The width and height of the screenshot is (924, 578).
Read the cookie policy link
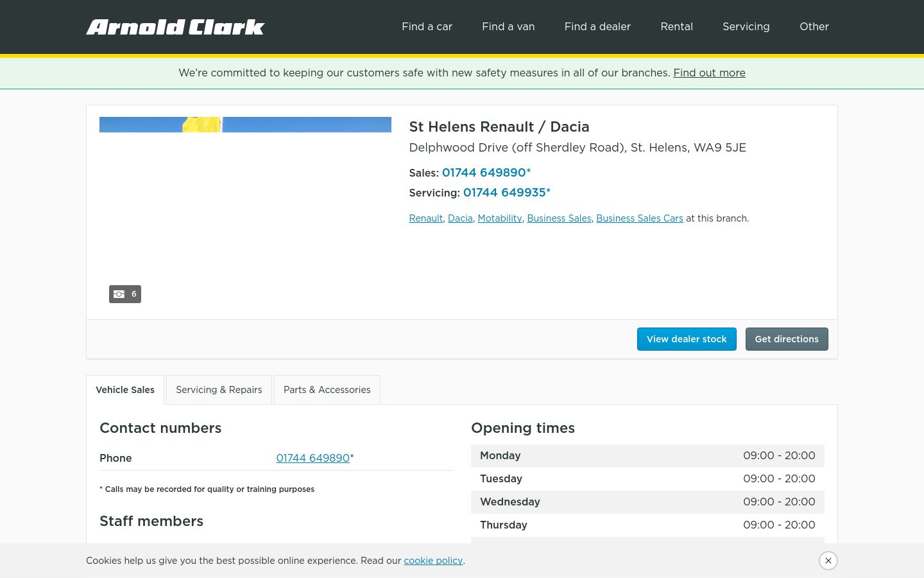(x=433, y=561)
